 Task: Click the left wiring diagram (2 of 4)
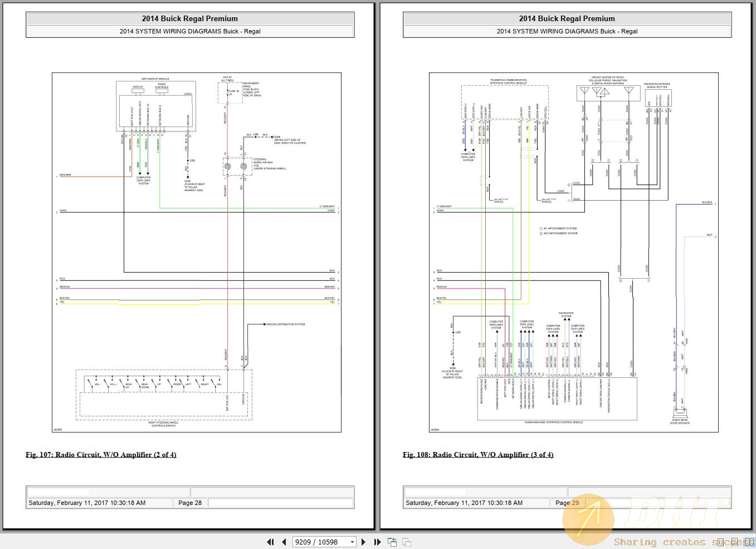(197, 252)
